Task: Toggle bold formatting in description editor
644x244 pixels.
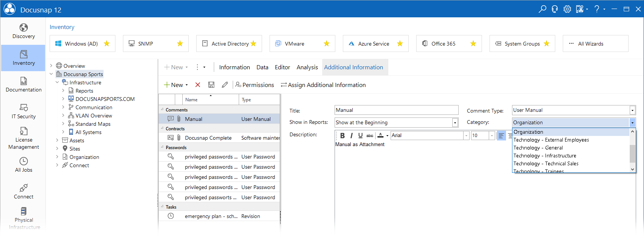Action: tap(342, 136)
